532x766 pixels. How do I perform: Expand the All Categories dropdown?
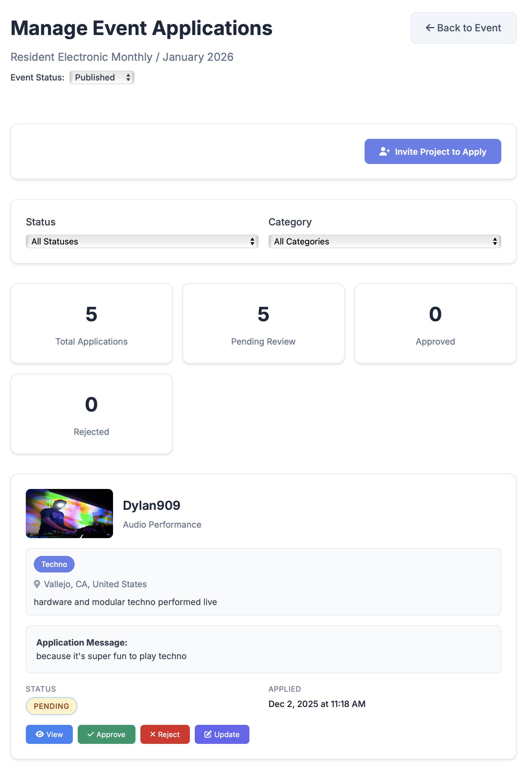coord(384,241)
